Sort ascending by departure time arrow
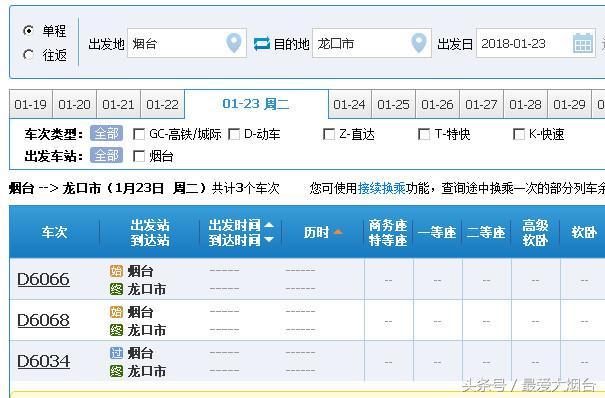Image resolution: width=605 pixels, height=398 pixels. tap(269, 225)
